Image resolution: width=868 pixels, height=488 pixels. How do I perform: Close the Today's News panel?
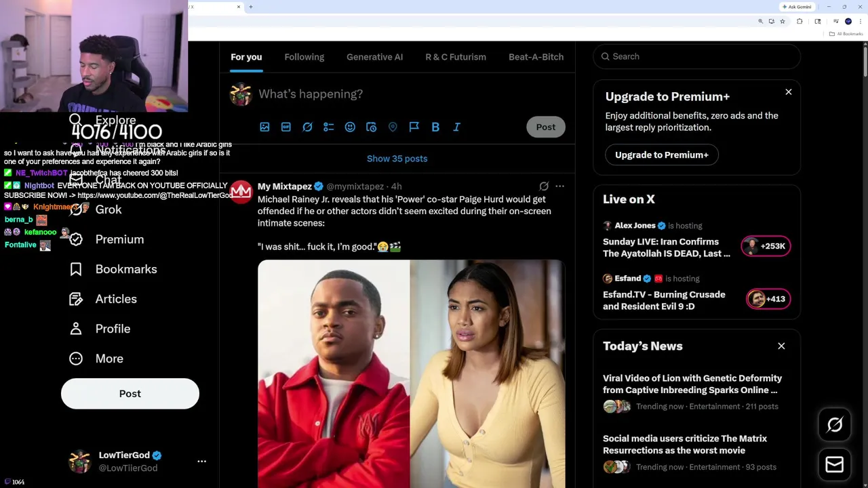click(x=781, y=346)
